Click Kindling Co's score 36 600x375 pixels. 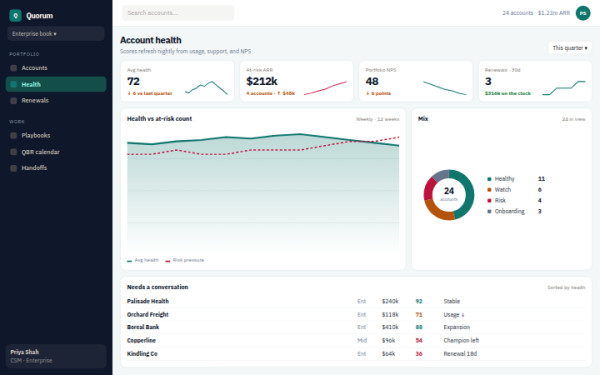coord(419,354)
